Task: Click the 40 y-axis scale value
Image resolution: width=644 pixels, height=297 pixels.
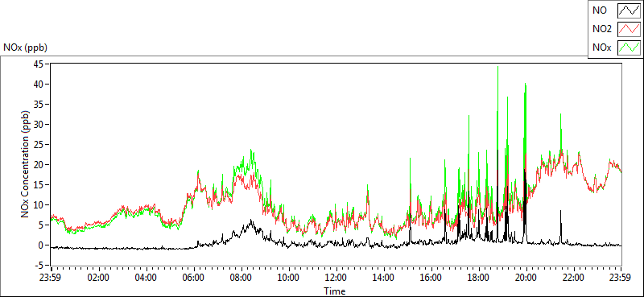Action: tap(38, 84)
